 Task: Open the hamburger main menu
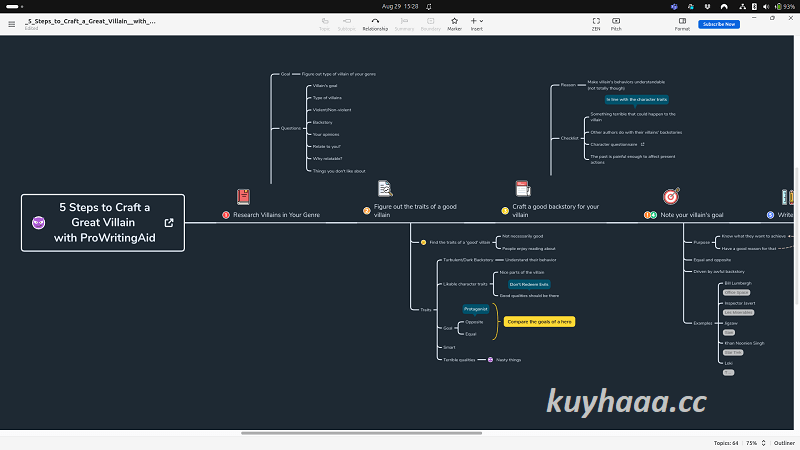[11, 24]
